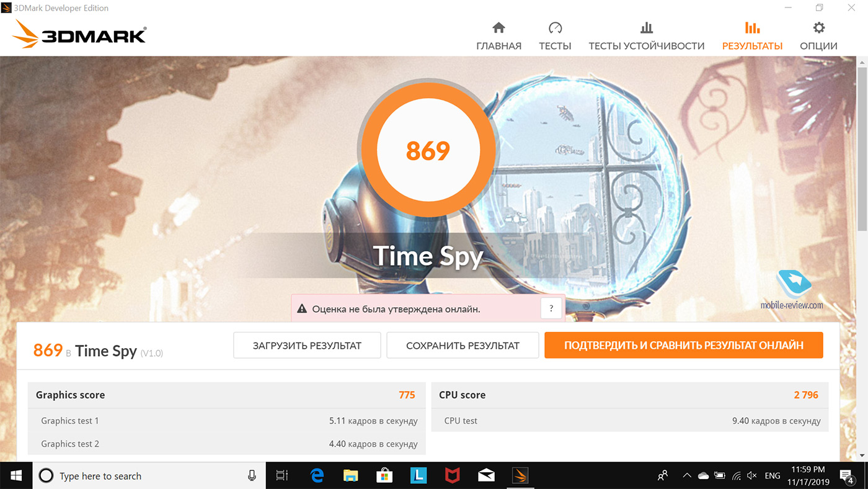This screenshot has width=868, height=489.
Task: Open McAfee from the taskbar
Action: (452, 476)
